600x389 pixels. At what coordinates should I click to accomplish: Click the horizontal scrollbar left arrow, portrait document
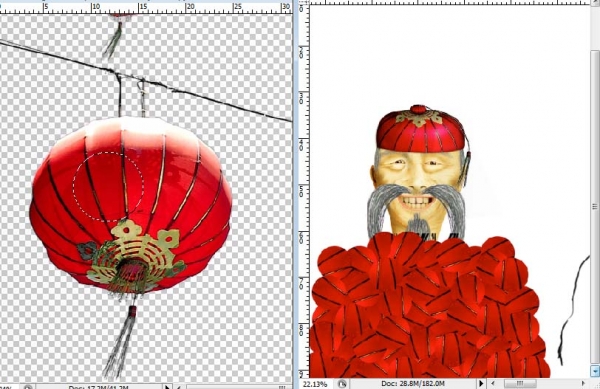point(494,383)
